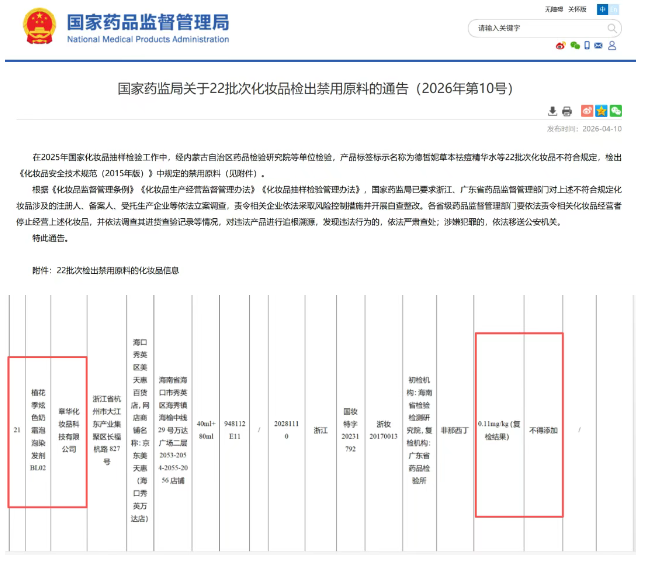Select company cell 章华化妆品科技有限公司
The image size is (646, 561).
click(x=69, y=430)
